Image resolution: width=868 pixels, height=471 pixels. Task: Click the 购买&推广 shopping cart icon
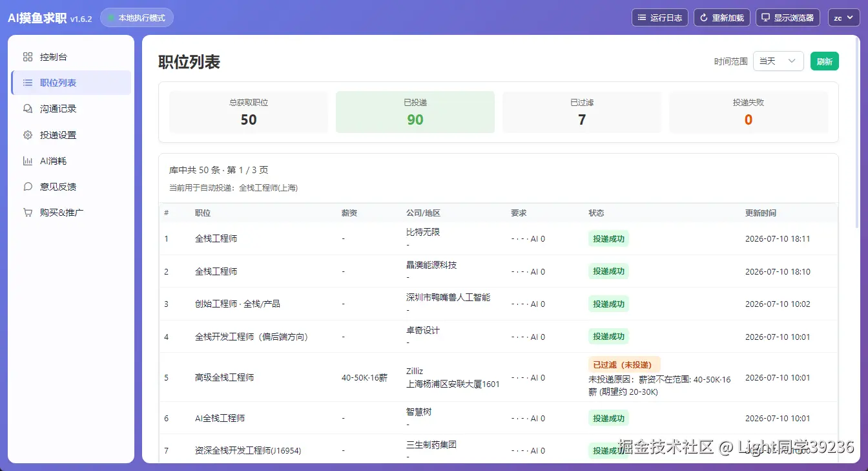(x=27, y=213)
